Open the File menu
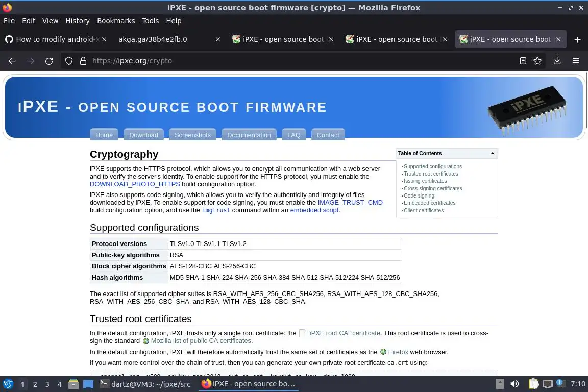 coord(9,21)
